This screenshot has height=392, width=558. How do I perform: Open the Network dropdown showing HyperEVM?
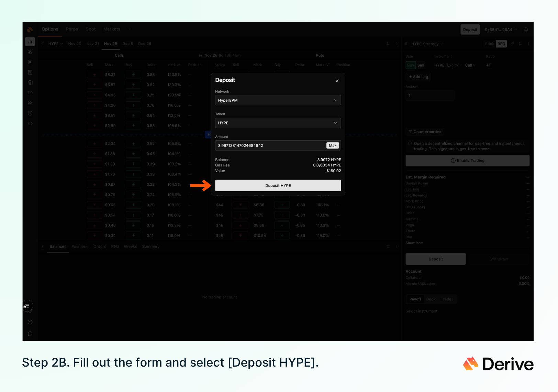[x=278, y=100]
